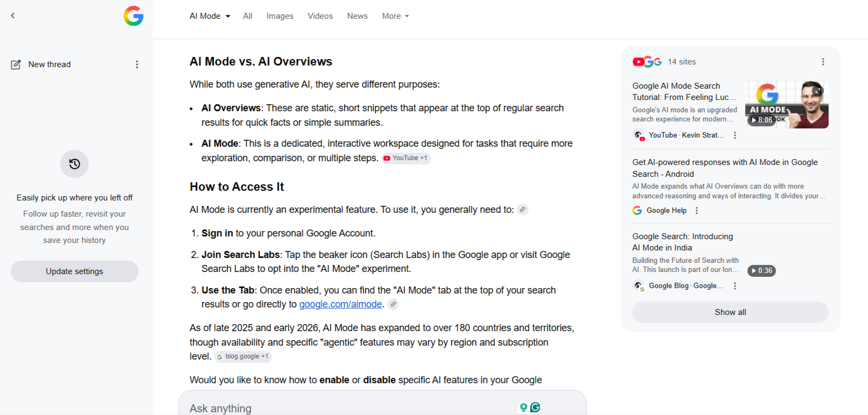Image resolution: width=868 pixels, height=415 pixels.
Task: Click the 'Google's AI mode is an upgraded' snippet
Action: coord(685,115)
